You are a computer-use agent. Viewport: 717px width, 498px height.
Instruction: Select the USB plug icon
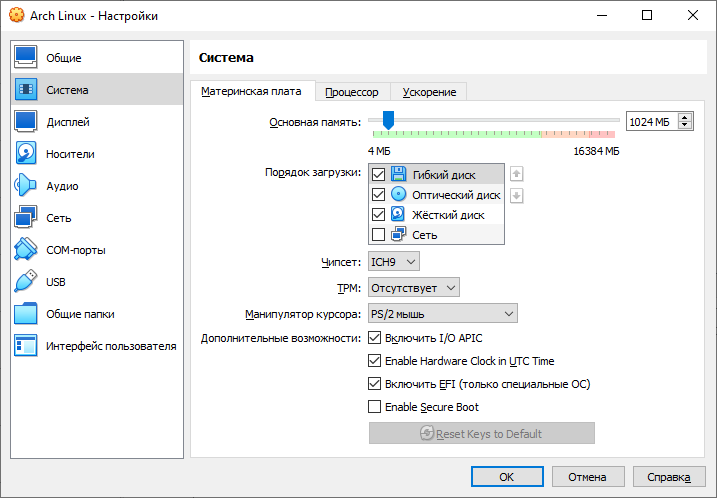point(26,282)
